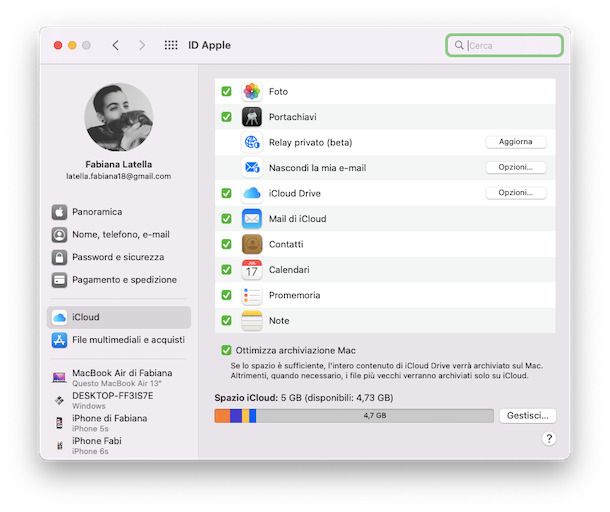Screen dimensions: 610x512
Task: Click the iCloud Drive cloud icon
Action: click(252, 193)
